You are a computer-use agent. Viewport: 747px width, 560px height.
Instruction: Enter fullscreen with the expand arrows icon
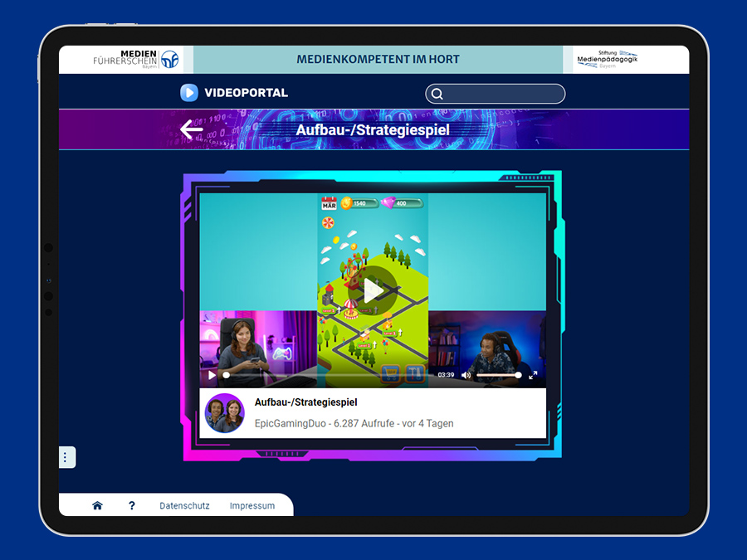click(x=533, y=375)
